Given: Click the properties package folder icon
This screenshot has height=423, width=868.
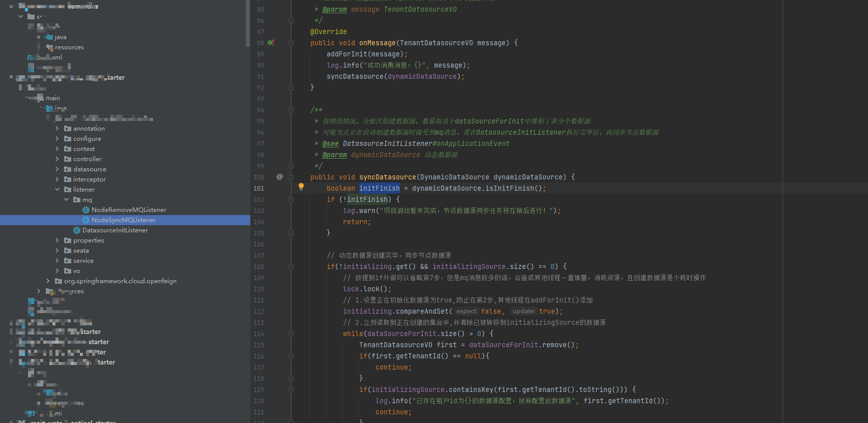Looking at the screenshot, I should click(68, 240).
